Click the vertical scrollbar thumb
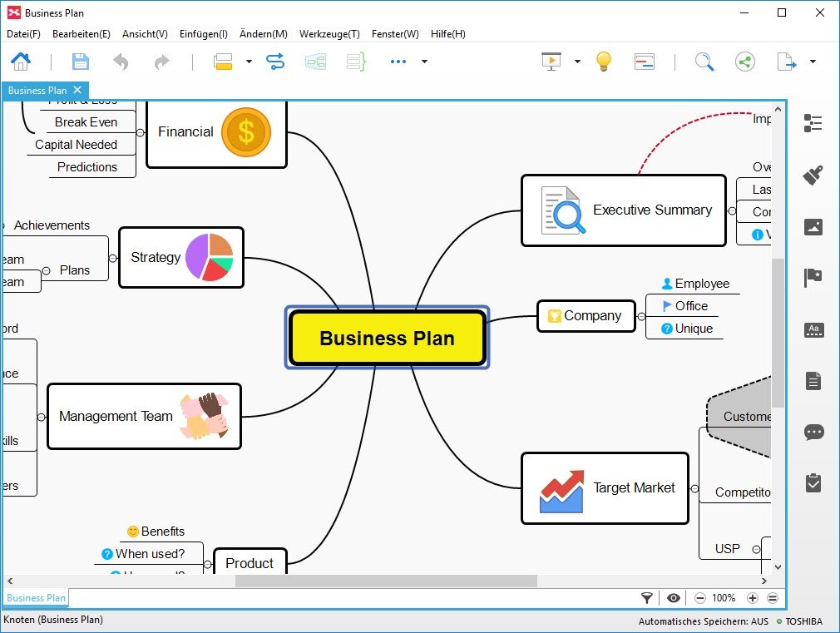 coord(778,333)
